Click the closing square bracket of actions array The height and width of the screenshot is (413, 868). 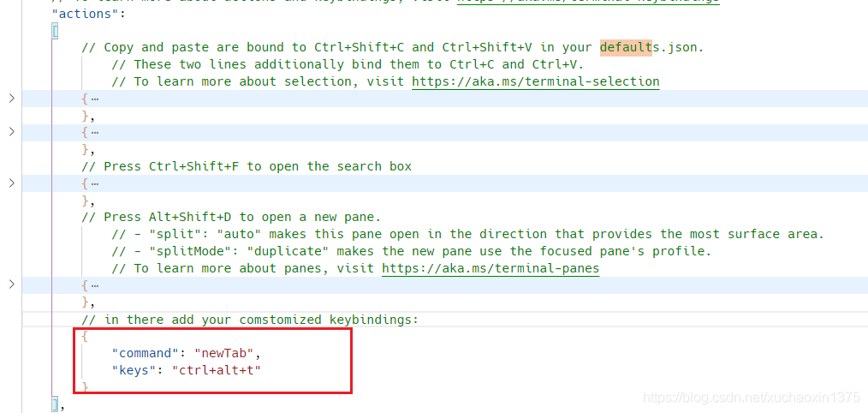(55, 404)
